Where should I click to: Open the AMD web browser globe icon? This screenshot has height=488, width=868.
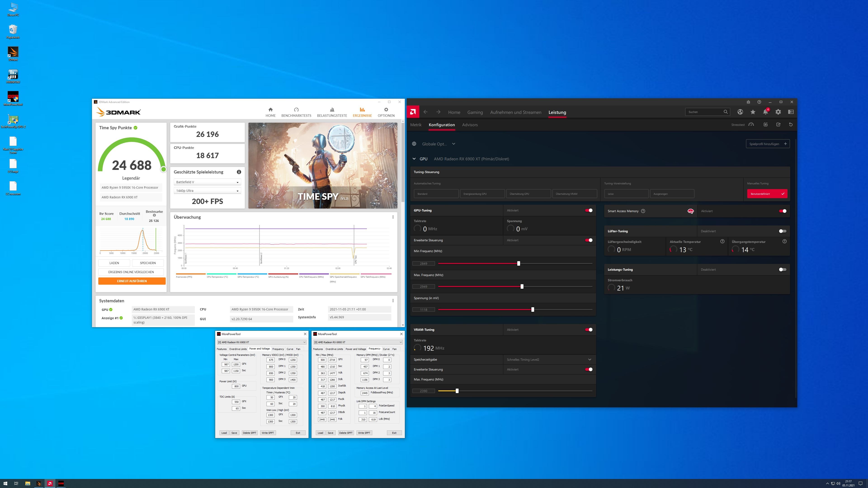click(740, 112)
